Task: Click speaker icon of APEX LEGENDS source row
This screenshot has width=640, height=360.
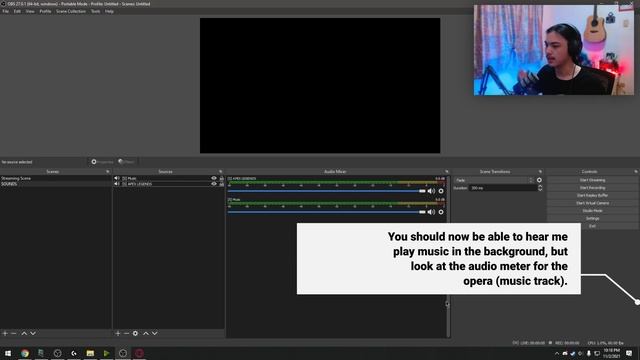Action: (117, 184)
